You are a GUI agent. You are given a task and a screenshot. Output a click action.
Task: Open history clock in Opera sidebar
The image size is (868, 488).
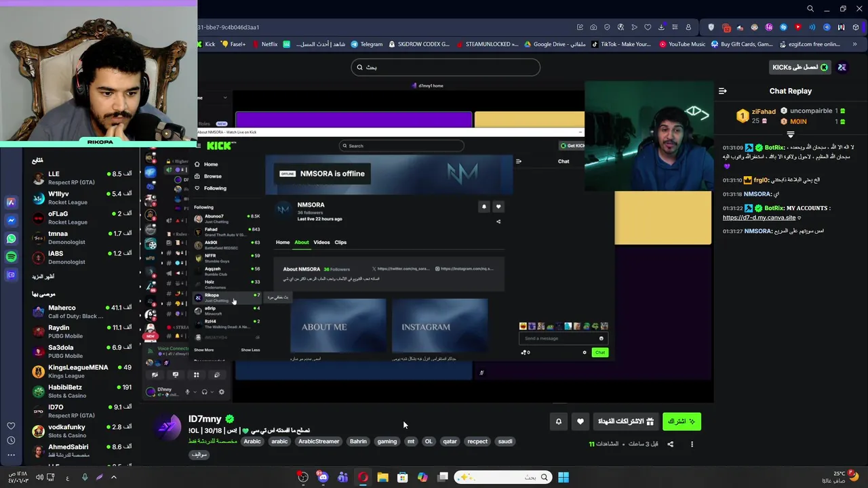pyautogui.click(x=11, y=441)
